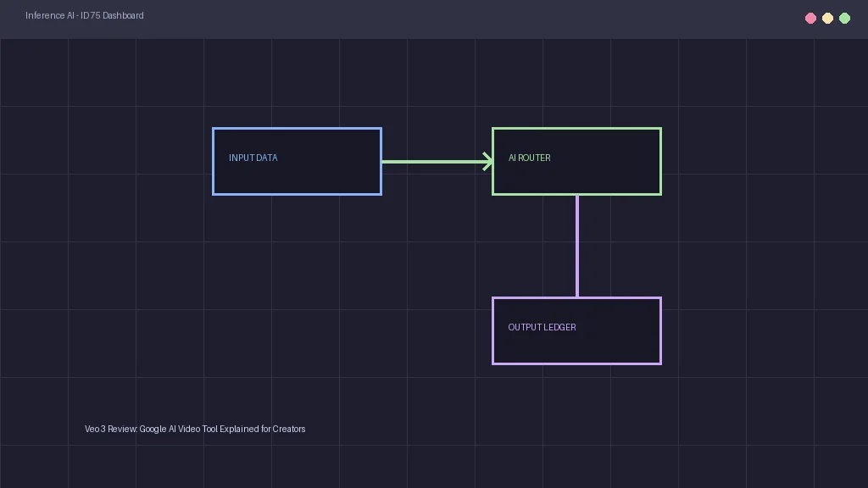Click the green arrow connector to AI Router

tap(437, 162)
